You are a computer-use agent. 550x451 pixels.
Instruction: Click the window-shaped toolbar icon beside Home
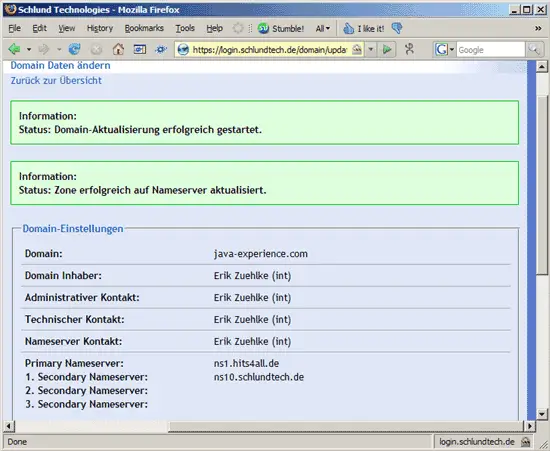(x=140, y=49)
